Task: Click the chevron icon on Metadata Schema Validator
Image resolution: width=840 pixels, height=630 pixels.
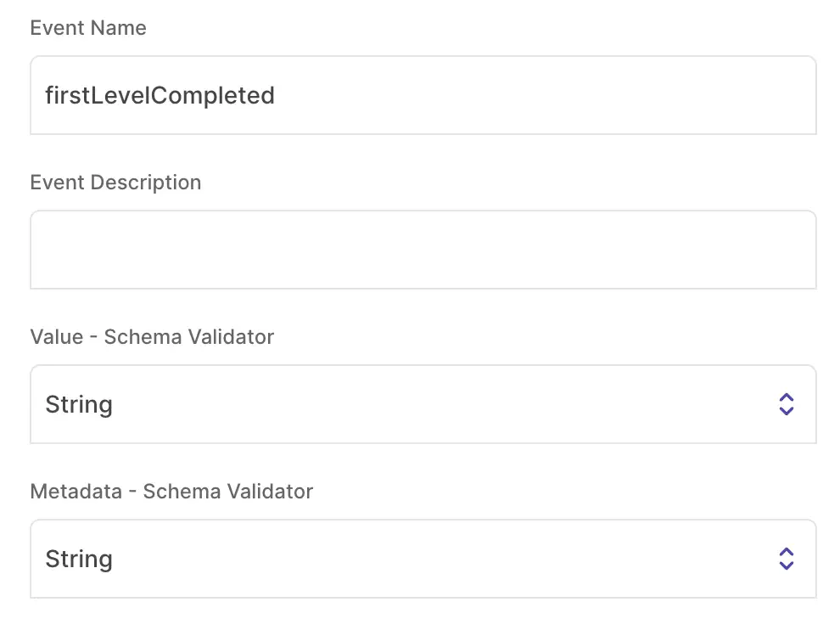Action: point(787,559)
